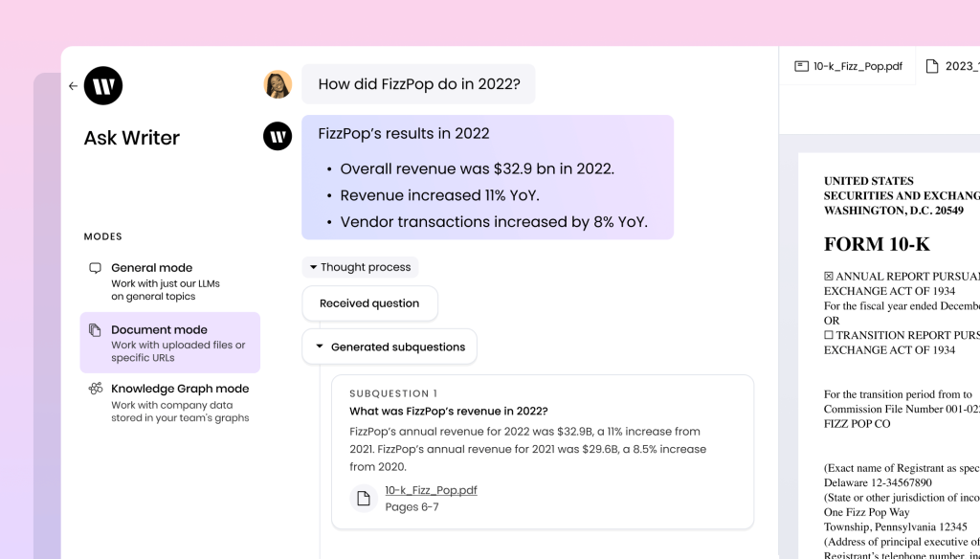Click the Knowledge Graph mode icon
980x559 pixels.
tap(95, 389)
